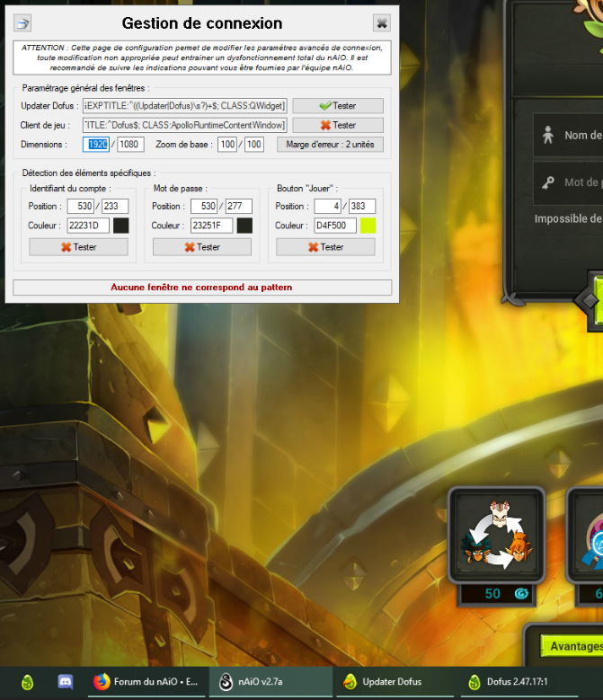Click the Dofus username field person icon
Viewport: 603px width, 700px height.
(548, 135)
